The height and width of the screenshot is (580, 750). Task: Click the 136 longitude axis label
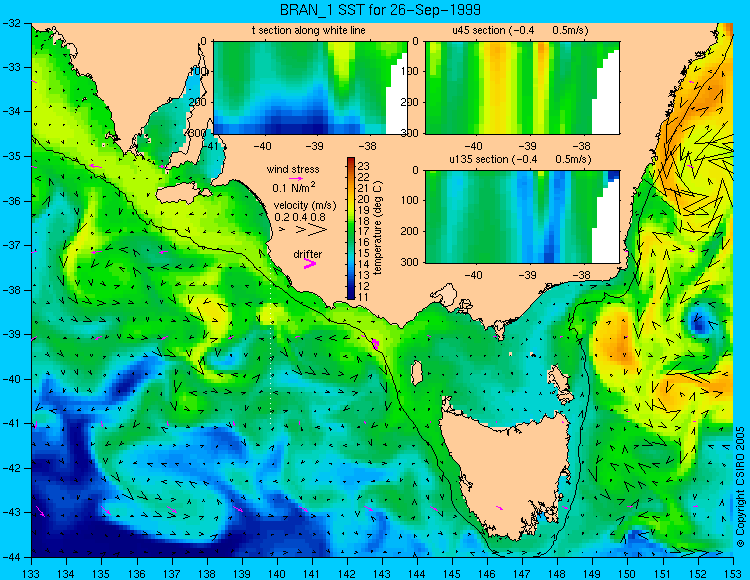[x=136, y=574]
